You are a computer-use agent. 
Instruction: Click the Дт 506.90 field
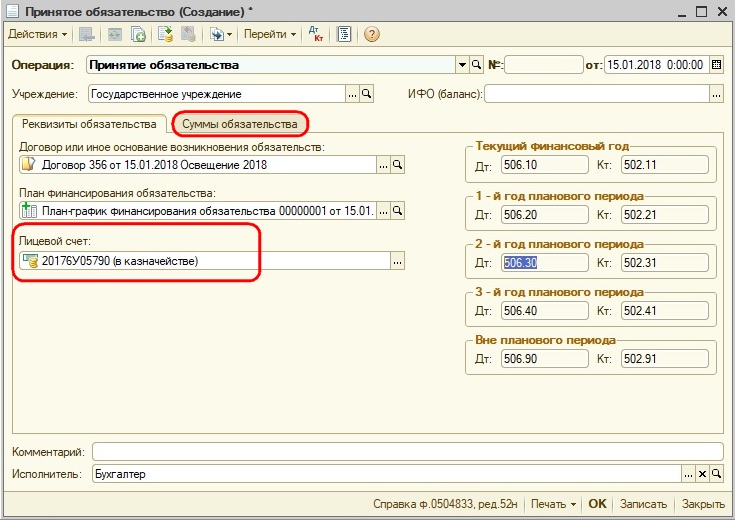(x=545, y=359)
